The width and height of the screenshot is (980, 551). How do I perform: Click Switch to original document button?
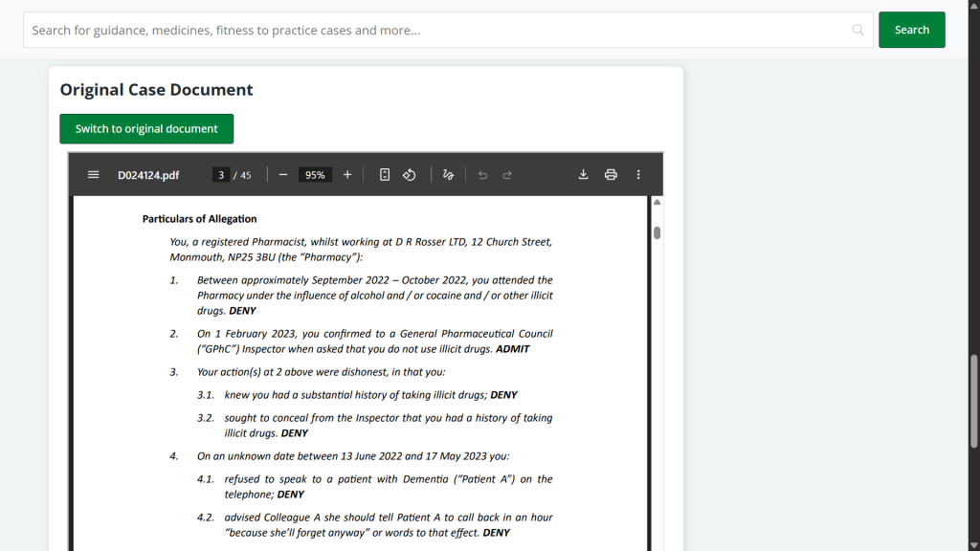click(146, 129)
